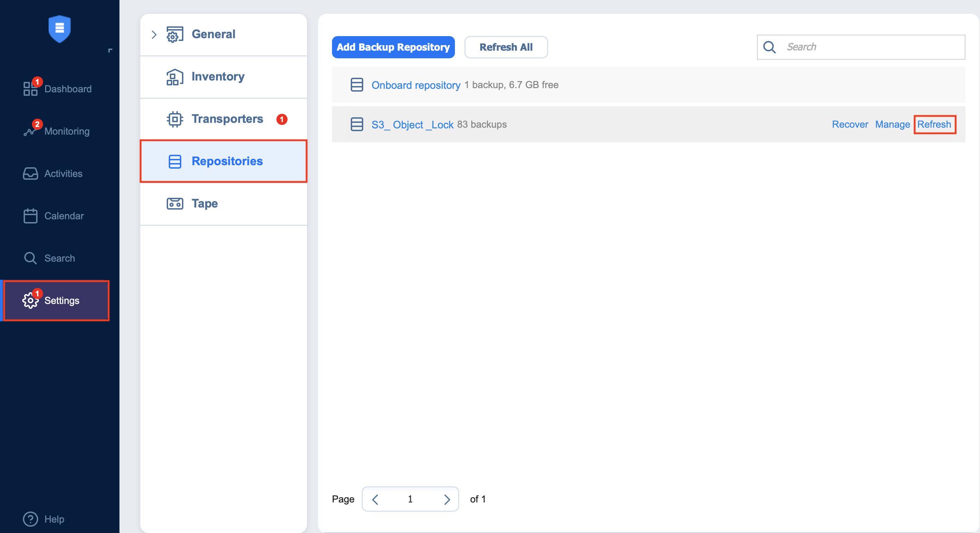
Task: Select the Repositories settings tab
Action: (x=223, y=161)
